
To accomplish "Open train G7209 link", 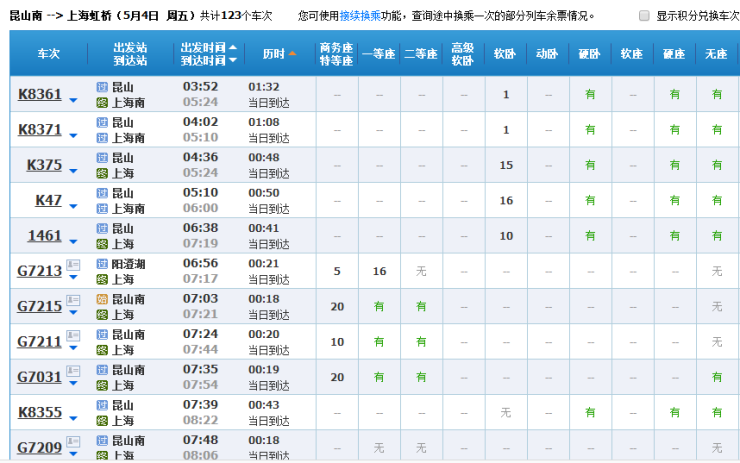I will [40, 447].
